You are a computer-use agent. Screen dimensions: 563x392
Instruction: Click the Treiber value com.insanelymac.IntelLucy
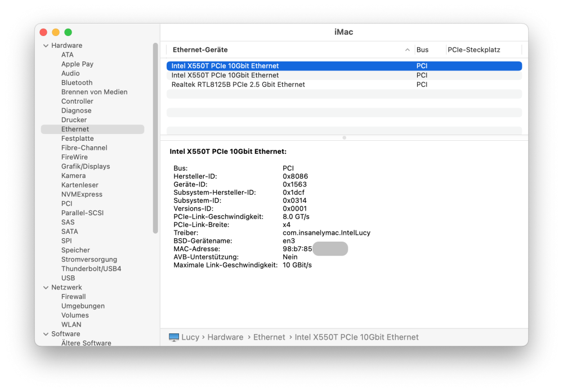tap(327, 233)
